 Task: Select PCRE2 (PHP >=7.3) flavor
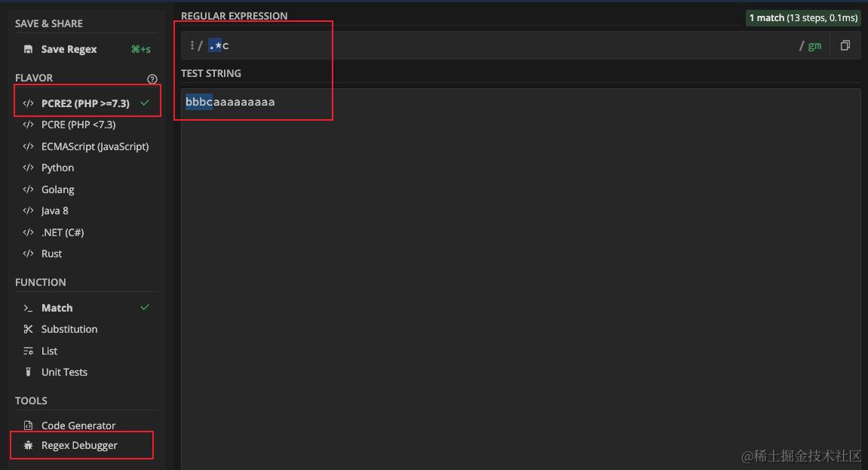point(87,103)
